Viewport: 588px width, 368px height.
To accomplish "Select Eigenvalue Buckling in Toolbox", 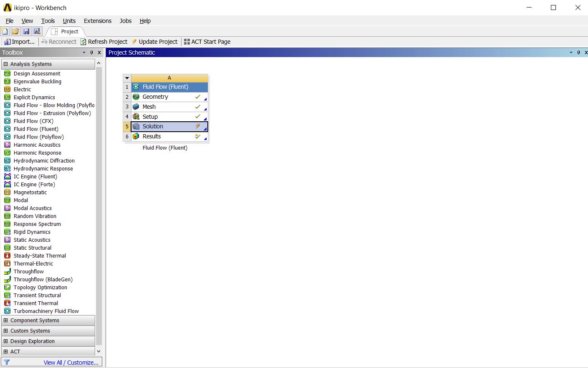I will click(x=38, y=82).
